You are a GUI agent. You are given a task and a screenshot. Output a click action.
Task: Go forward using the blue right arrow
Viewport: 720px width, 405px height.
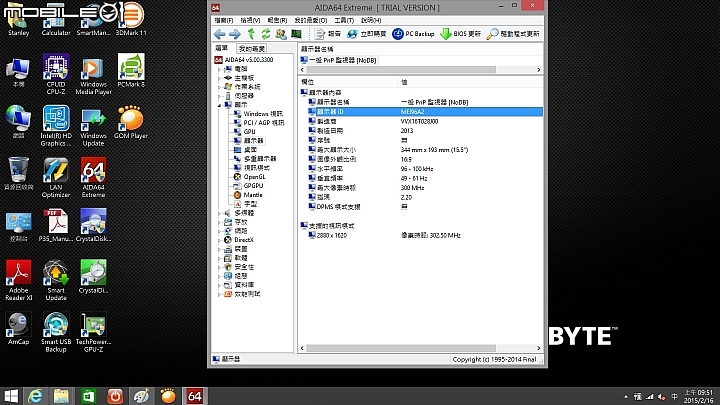coord(235,34)
